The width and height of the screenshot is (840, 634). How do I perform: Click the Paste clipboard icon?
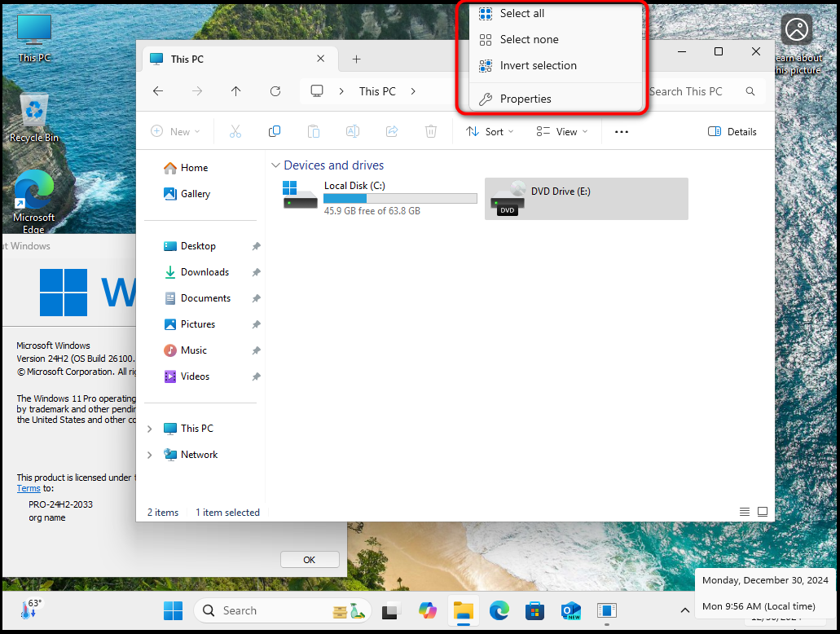click(314, 131)
